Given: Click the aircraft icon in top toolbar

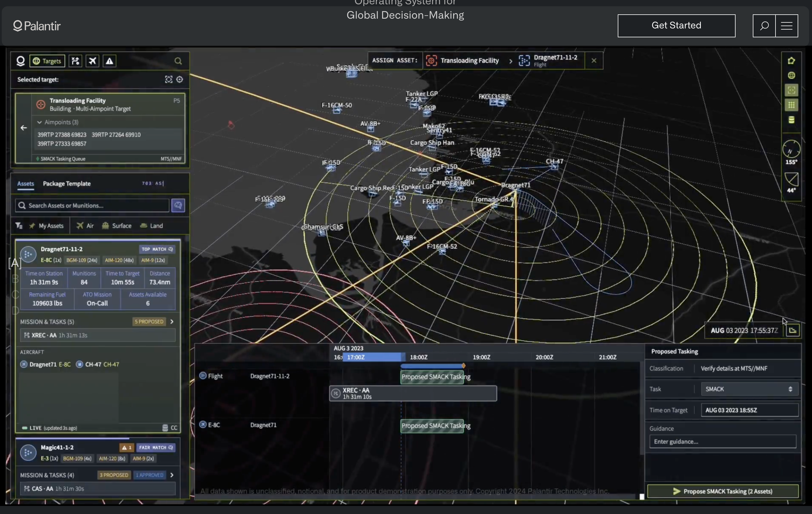Looking at the screenshot, I should click(93, 61).
